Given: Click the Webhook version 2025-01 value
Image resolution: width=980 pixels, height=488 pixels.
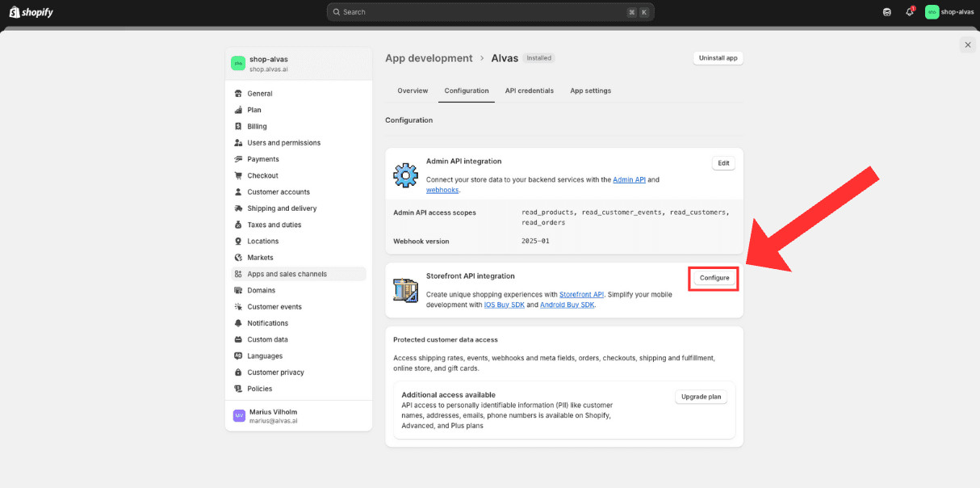Looking at the screenshot, I should point(535,241).
